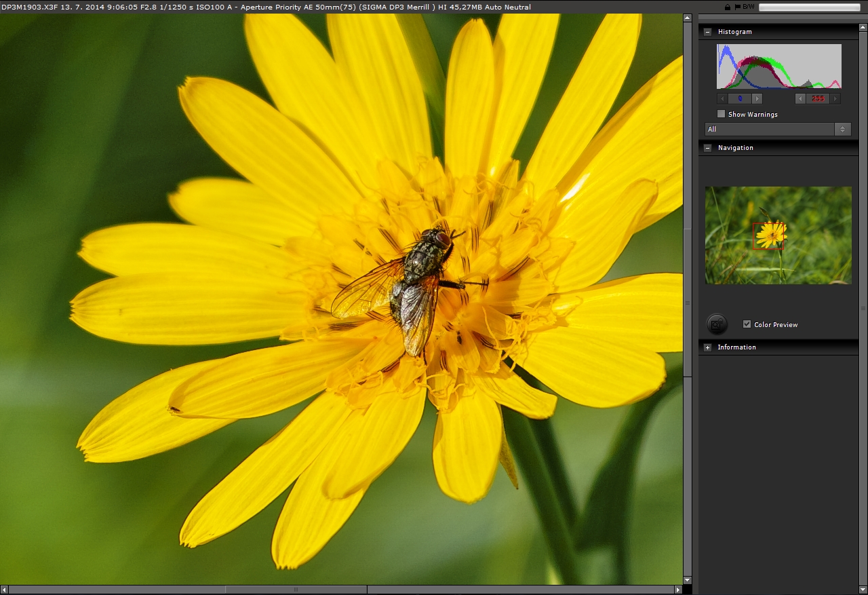The width and height of the screenshot is (868, 595).
Task: Click the flag icon in top bar
Action: [x=737, y=7]
